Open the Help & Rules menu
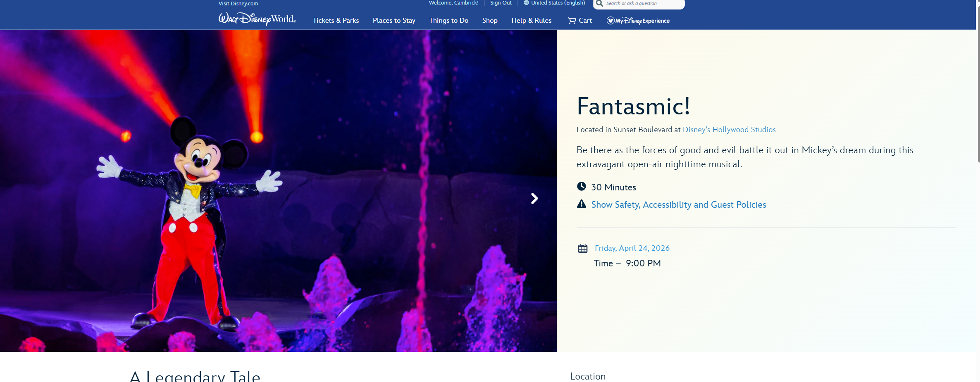The width and height of the screenshot is (980, 382). [x=531, y=21]
